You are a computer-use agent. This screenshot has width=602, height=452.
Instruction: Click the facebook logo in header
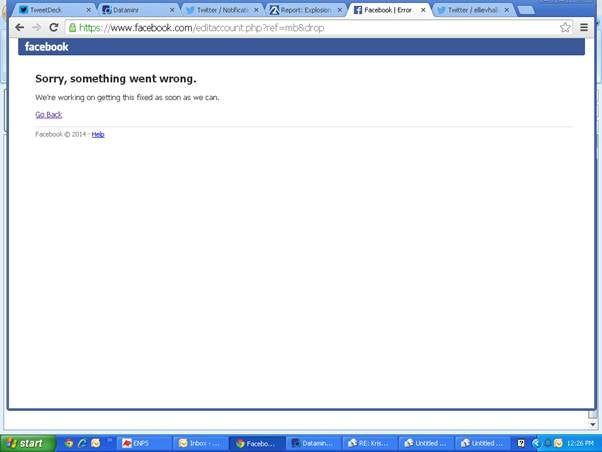click(46, 47)
